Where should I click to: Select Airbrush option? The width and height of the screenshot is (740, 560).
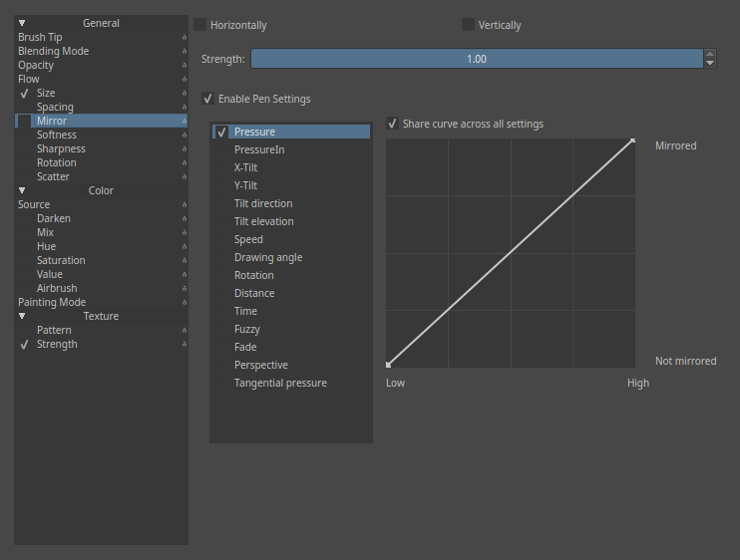point(57,289)
